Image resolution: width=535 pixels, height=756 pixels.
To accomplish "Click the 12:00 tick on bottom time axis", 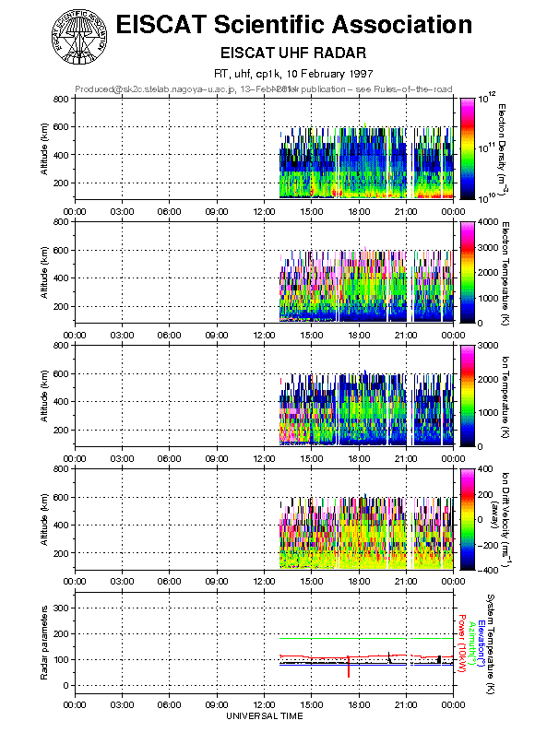I will (x=264, y=705).
